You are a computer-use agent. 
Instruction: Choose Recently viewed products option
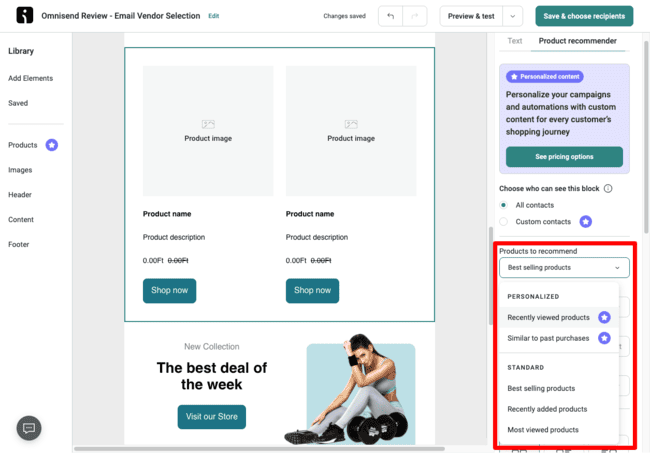pos(558,317)
